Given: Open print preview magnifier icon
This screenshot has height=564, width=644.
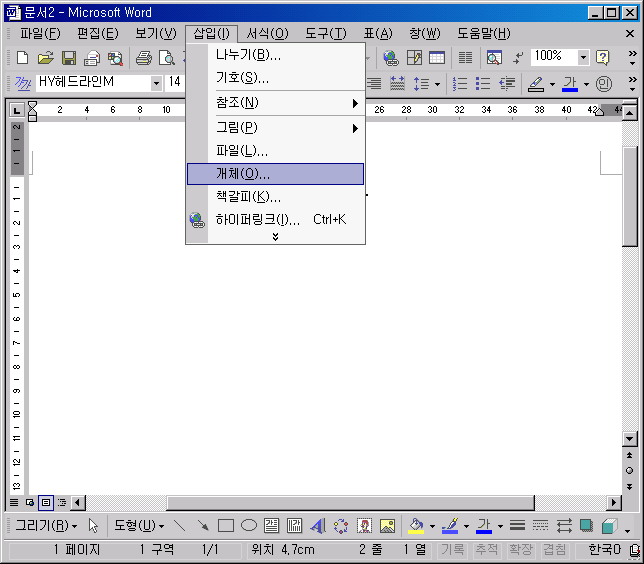Looking at the screenshot, I should (x=167, y=58).
